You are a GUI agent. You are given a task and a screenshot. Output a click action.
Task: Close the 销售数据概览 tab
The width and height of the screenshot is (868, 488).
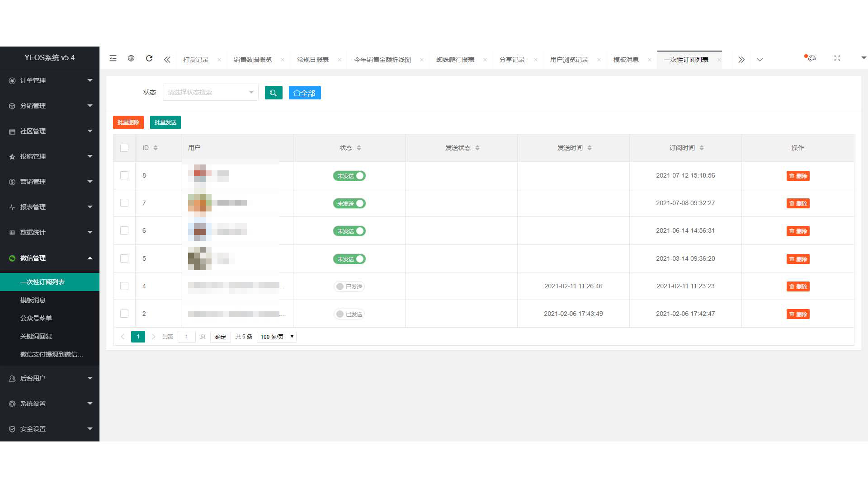tap(283, 60)
